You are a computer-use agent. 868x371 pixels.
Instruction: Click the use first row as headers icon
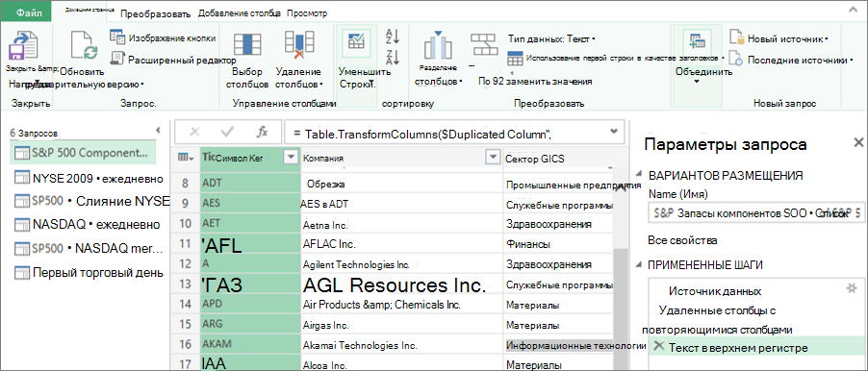(515, 58)
